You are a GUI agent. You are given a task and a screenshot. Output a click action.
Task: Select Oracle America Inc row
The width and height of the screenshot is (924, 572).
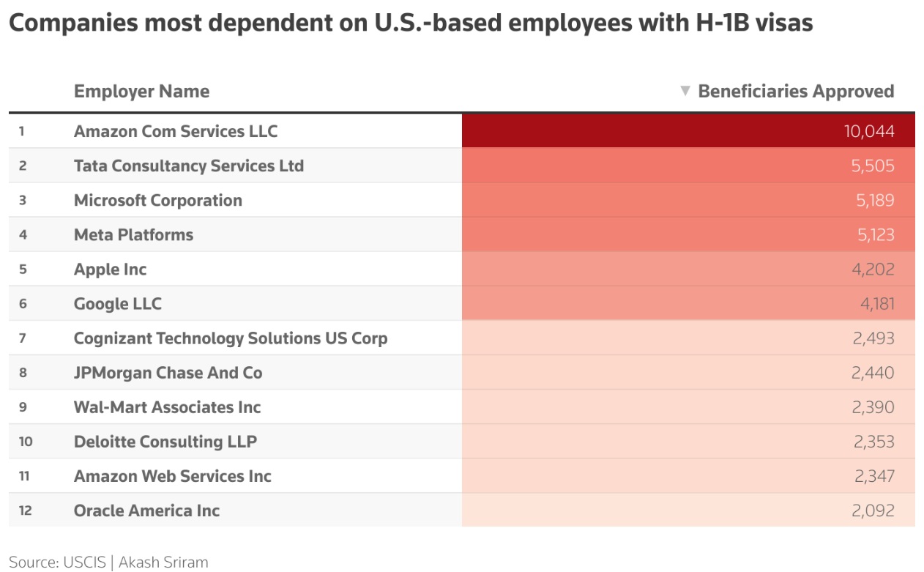pyautogui.click(x=462, y=510)
